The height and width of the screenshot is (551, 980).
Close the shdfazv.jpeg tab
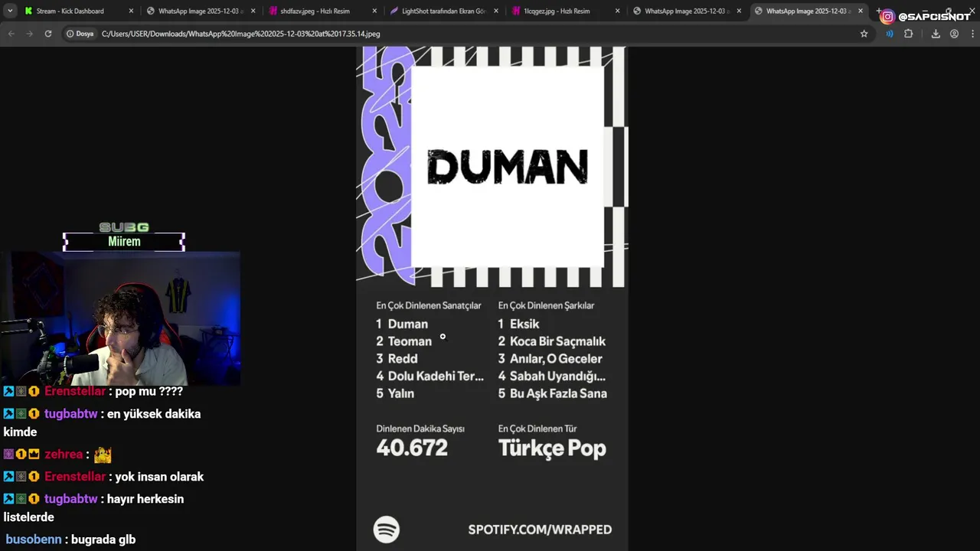point(374,11)
